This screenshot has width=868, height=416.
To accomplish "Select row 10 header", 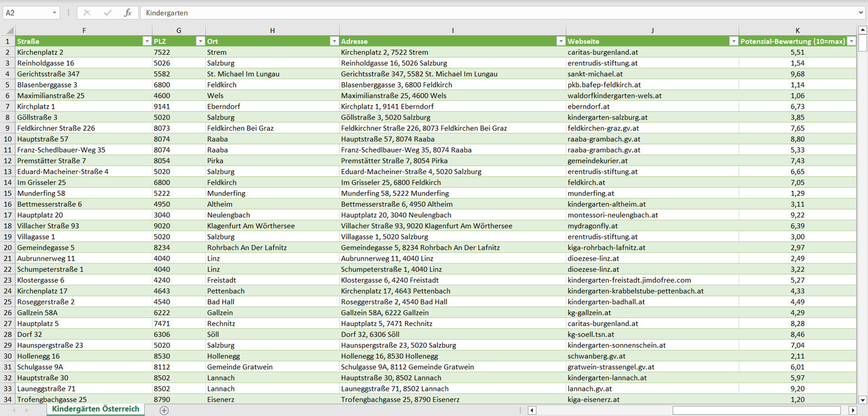I will pos(8,139).
